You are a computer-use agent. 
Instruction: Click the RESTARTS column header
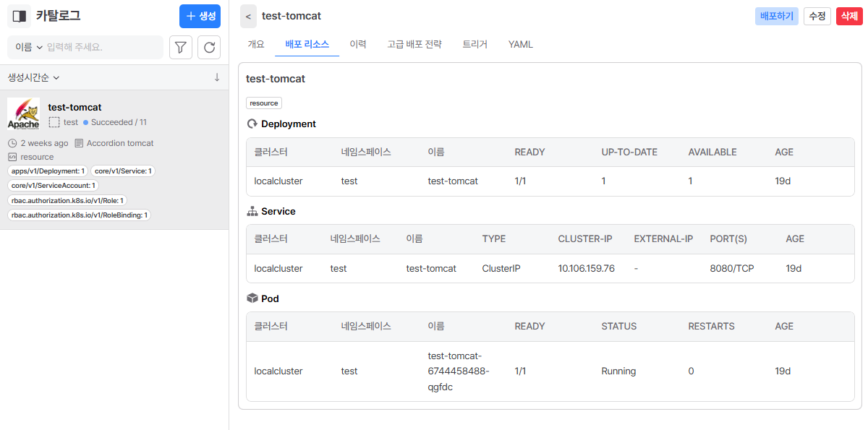click(x=711, y=326)
